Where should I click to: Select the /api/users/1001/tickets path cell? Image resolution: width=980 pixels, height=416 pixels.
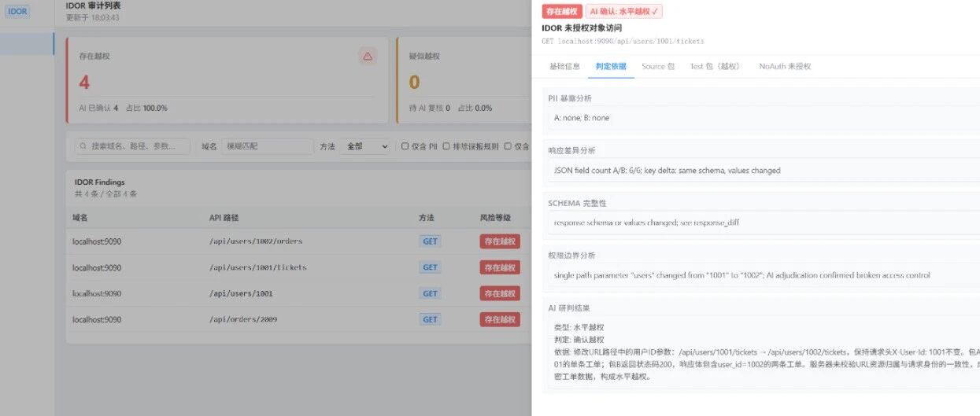point(257,267)
